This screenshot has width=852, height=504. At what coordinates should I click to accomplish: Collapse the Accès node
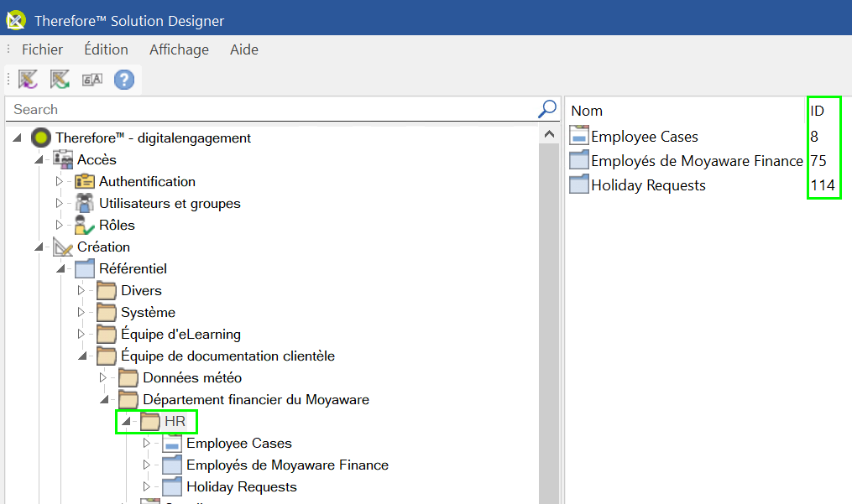tap(39, 159)
